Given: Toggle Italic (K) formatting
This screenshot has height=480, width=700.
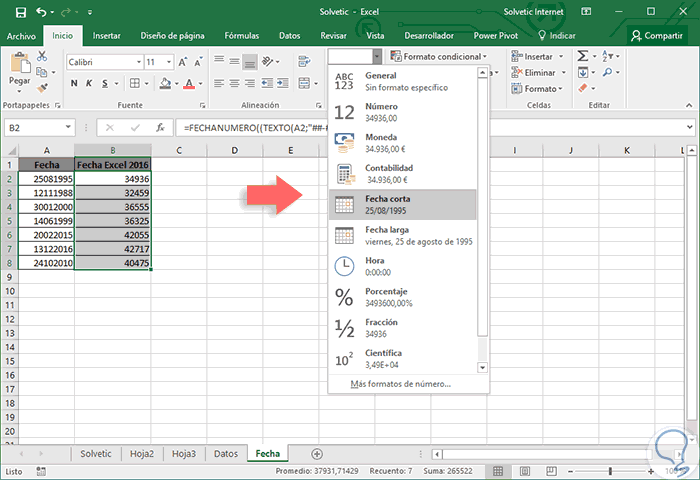Looking at the screenshot, I should [x=89, y=83].
